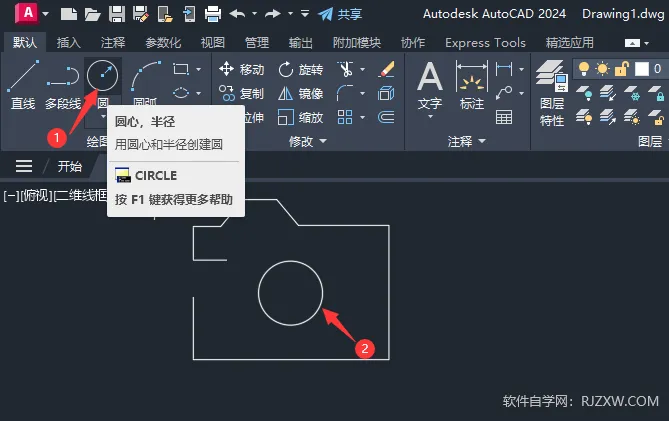Undo the last action
Screen dimensions: 669x421
237,14
